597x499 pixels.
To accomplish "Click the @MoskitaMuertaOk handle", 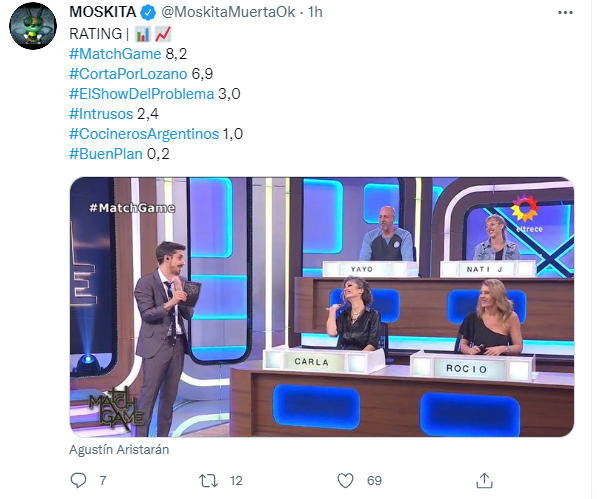I will click(x=228, y=12).
